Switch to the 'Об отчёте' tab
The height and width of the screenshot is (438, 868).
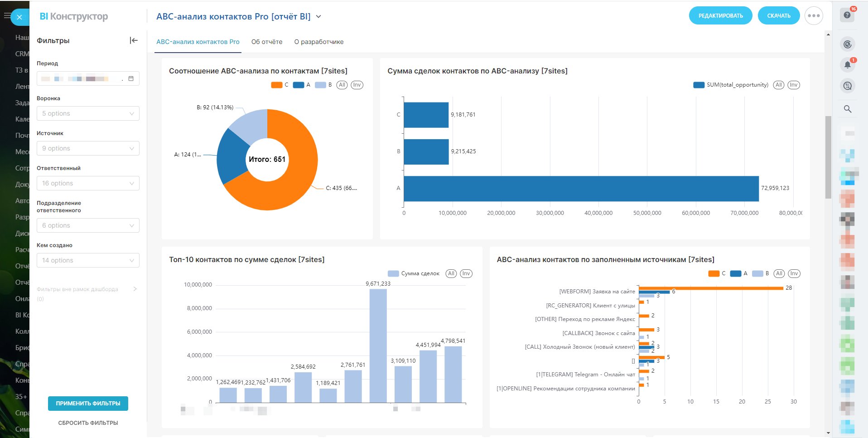point(266,42)
